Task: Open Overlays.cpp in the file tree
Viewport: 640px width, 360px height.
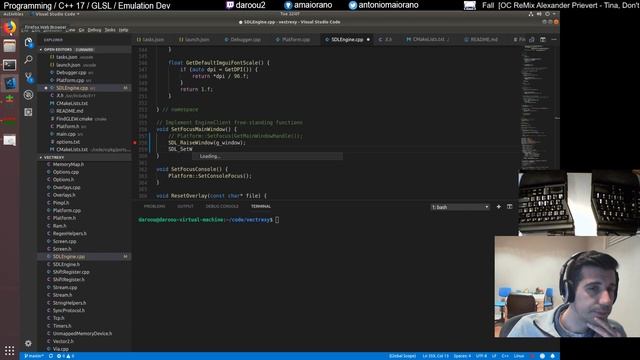Action: pyautogui.click(x=67, y=187)
